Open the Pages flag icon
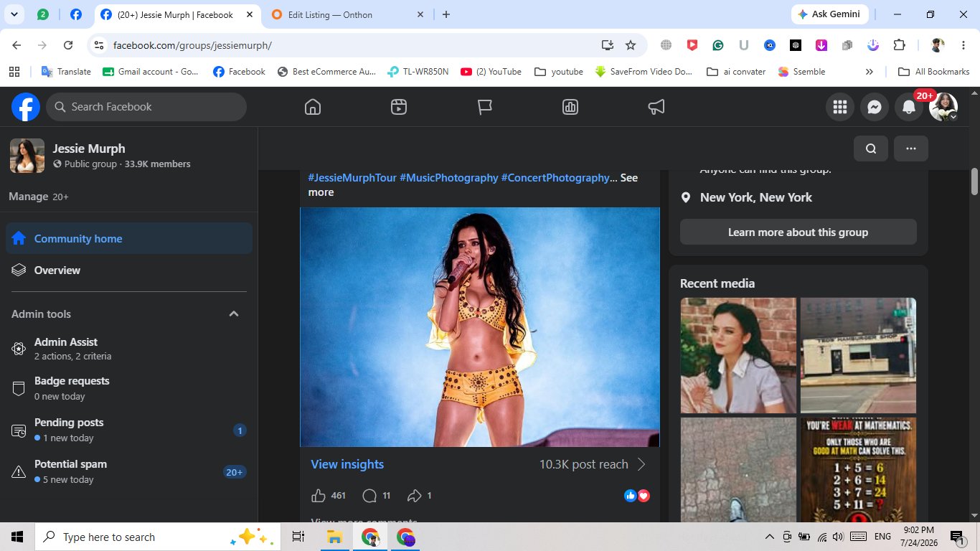Viewport: 980px width, 551px height. point(485,107)
